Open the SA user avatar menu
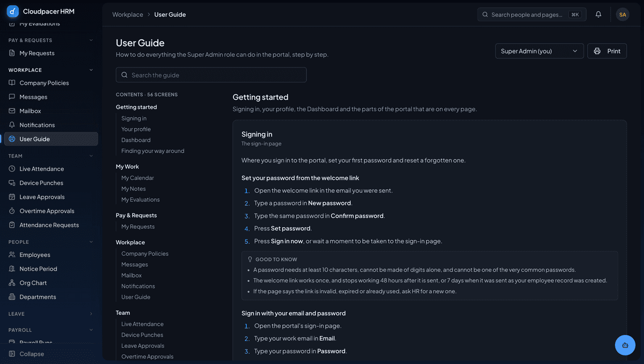 (x=623, y=14)
